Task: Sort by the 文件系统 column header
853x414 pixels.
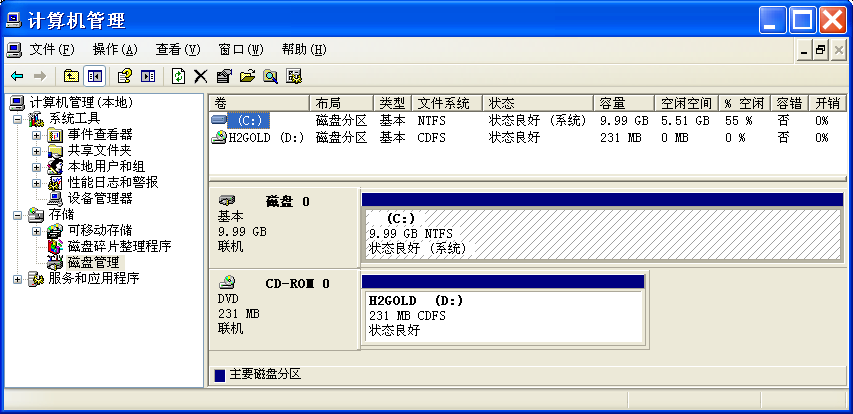Action: coord(447,103)
